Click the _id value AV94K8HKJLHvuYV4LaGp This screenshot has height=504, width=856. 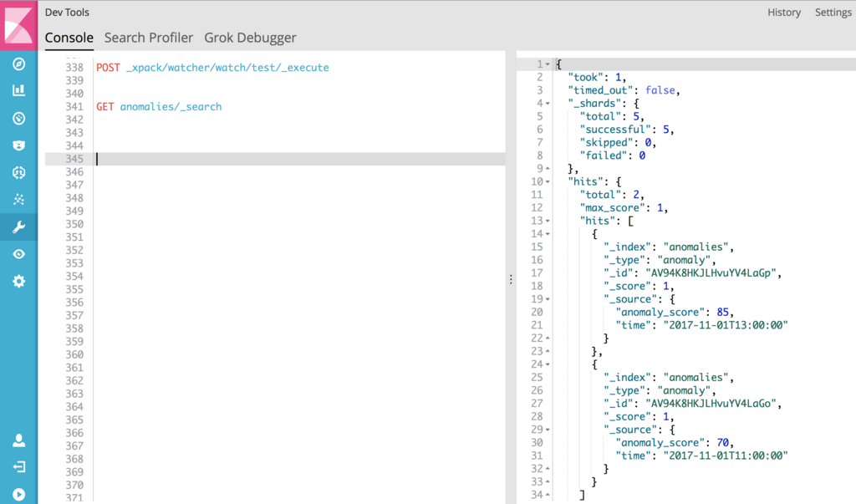click(711, 273)
